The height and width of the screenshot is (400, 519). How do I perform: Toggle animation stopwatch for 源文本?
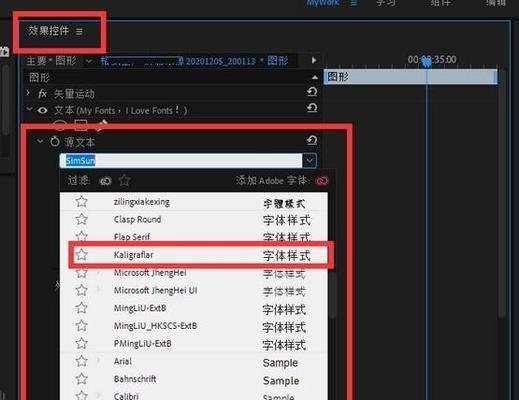(x=55, y=142)
